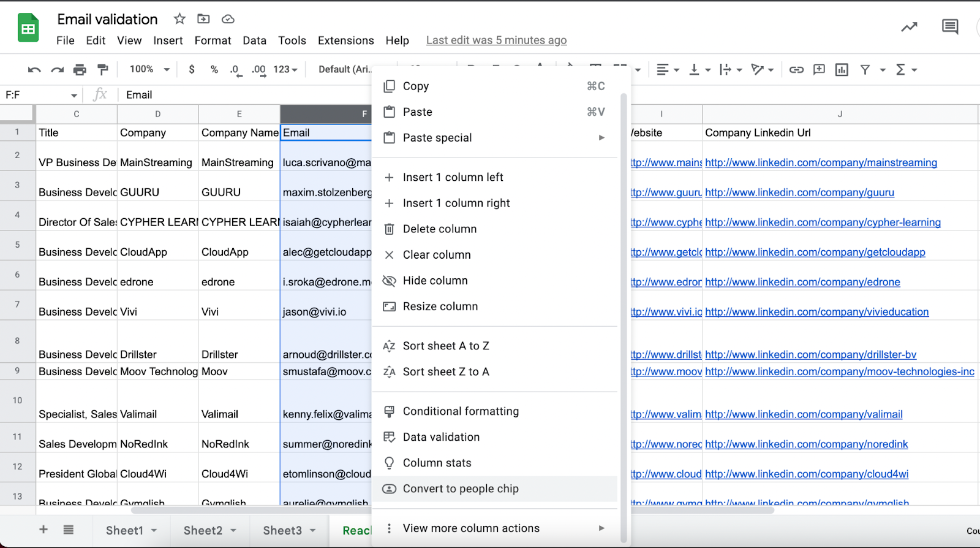Decrease decimal places icon
Viewport: 980px width, 548px height.
(235, 70)
